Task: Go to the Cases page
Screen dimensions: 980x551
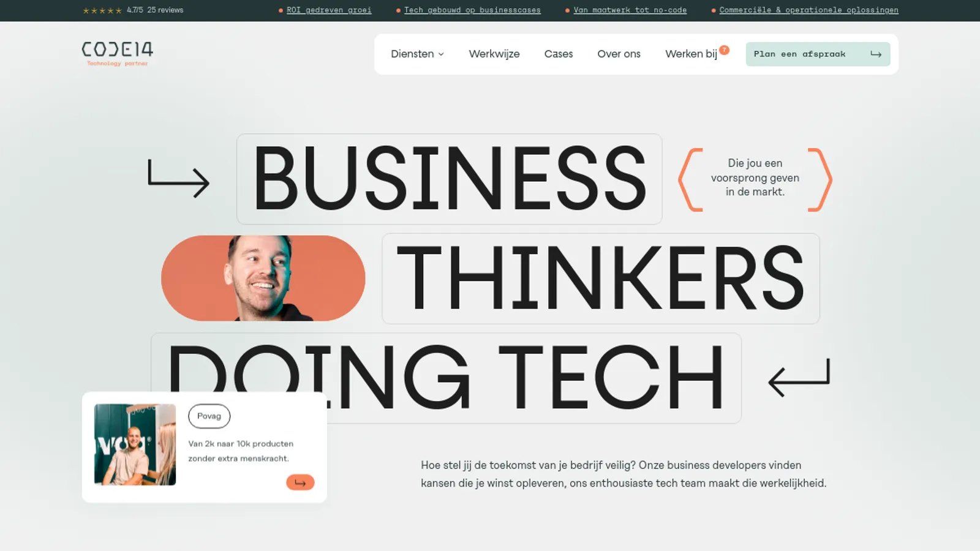Action: (559, 54)
